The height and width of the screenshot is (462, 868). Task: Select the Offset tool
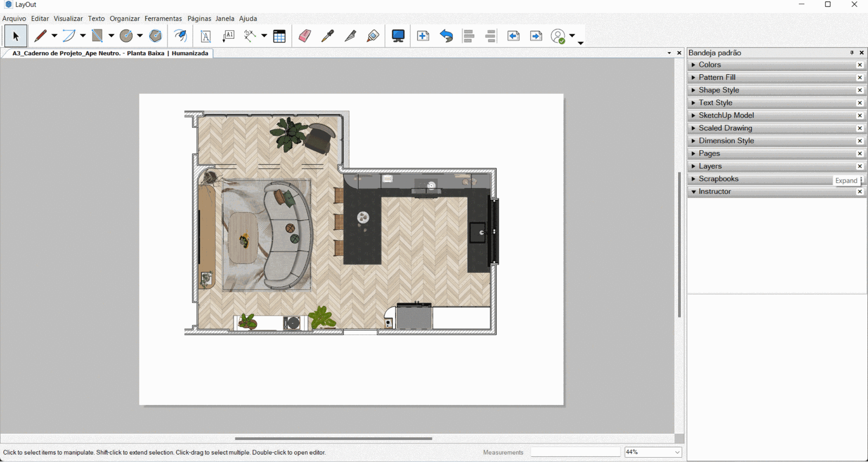180,36
